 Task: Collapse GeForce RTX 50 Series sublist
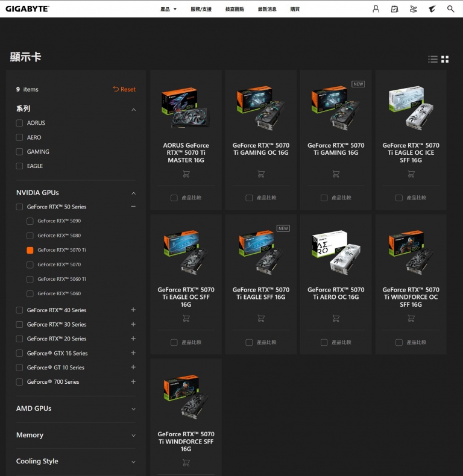[133, 207]
